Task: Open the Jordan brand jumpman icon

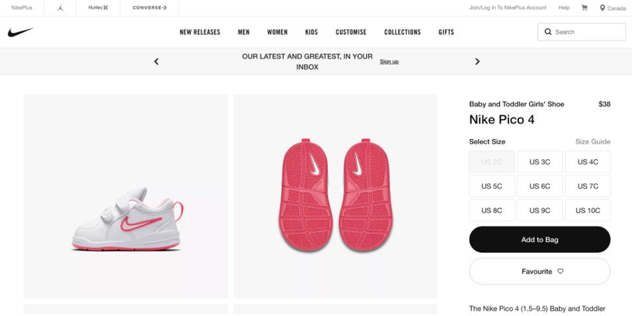Action: pyautogui.click(x=61, y=8)
